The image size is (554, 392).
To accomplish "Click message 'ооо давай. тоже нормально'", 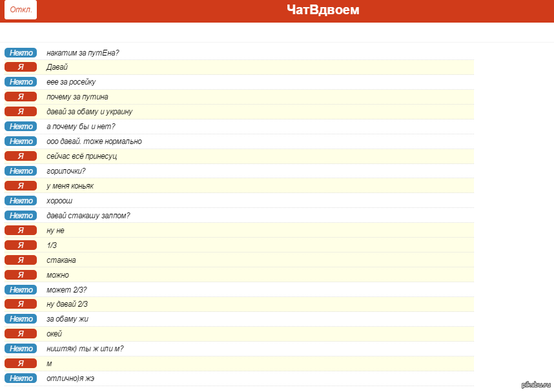I will tap(94, 141).
